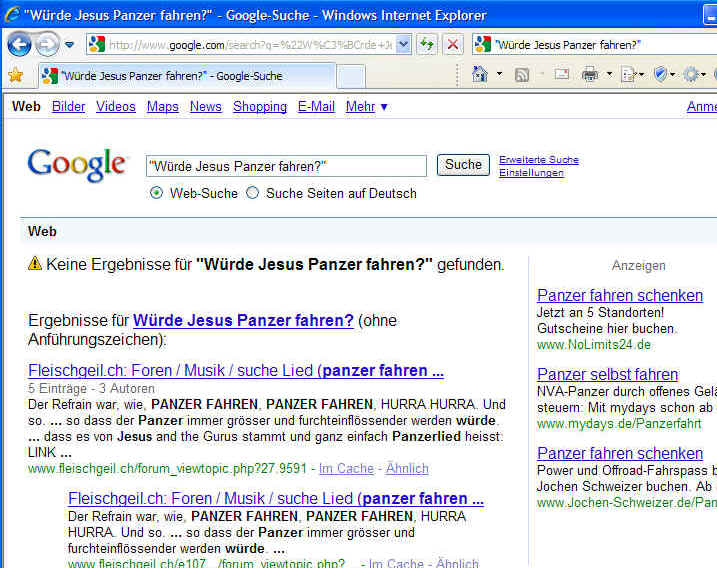The width and height of the screenshot is (717, 568).
Task: Open the first Fleischgeil.ch result title
Action: 236,370
